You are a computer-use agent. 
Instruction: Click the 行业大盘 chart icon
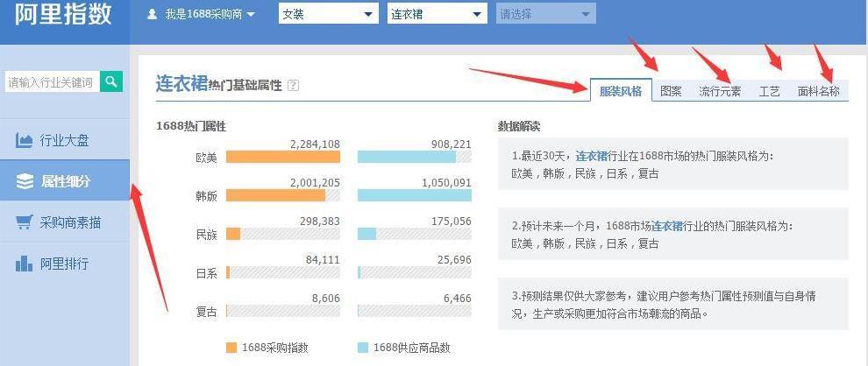pos(25,140)
